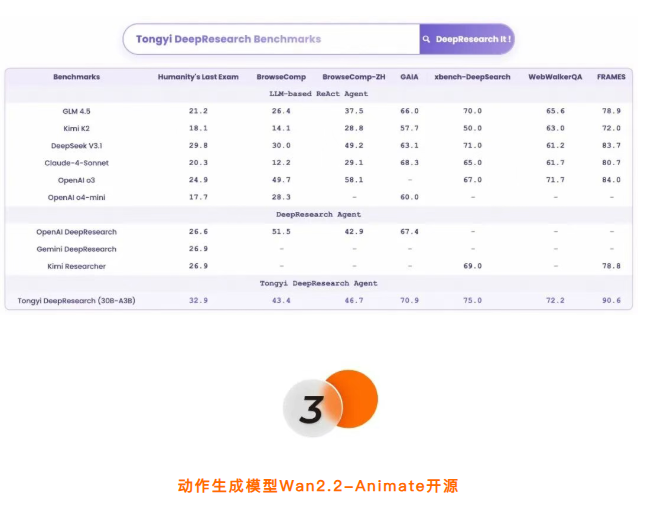
Task: Click the number 3 section badge
Action: click(310, 409)
